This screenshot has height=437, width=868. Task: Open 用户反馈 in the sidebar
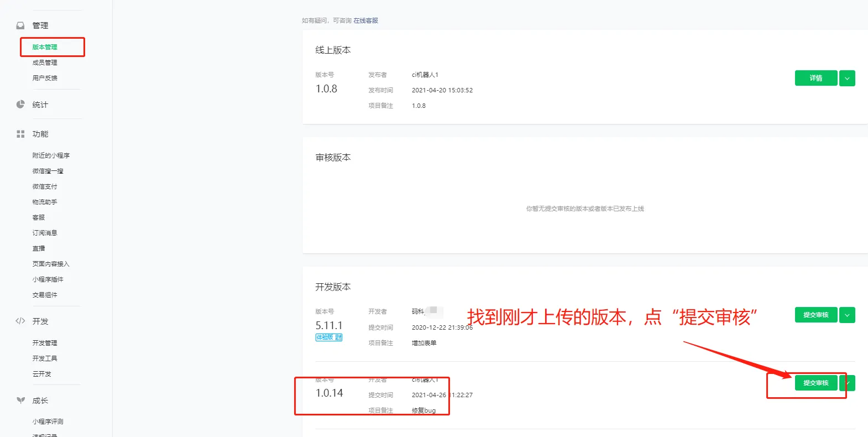[45, 78]
